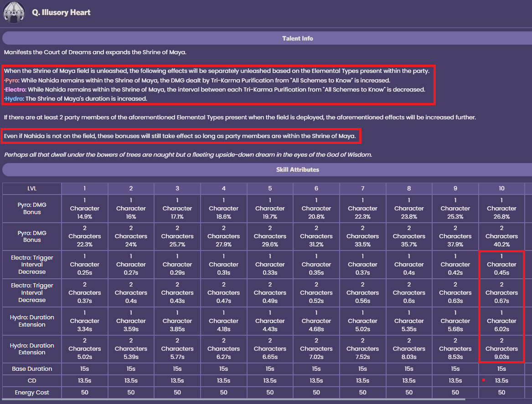Click the Hydro 6.65s cell
The image size is (532, 404).
pyautogui.click(x=270, y=349)
